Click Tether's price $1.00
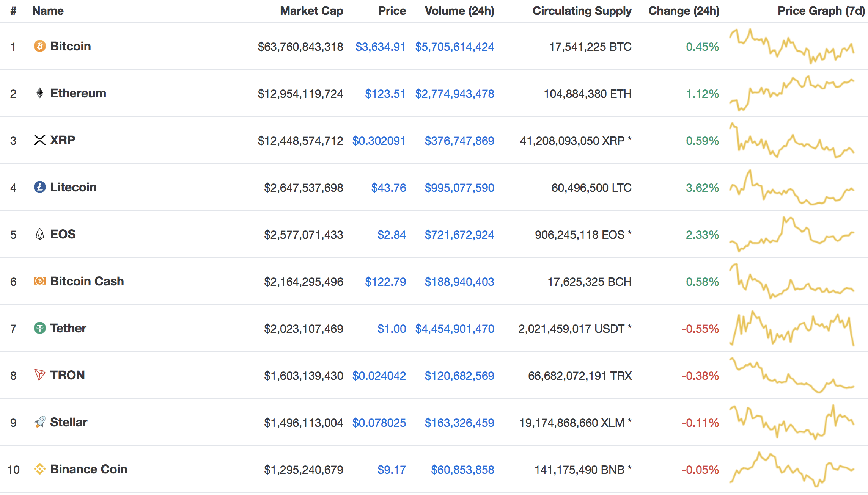Viewport: 868px width, 495px height. point(392,329)
